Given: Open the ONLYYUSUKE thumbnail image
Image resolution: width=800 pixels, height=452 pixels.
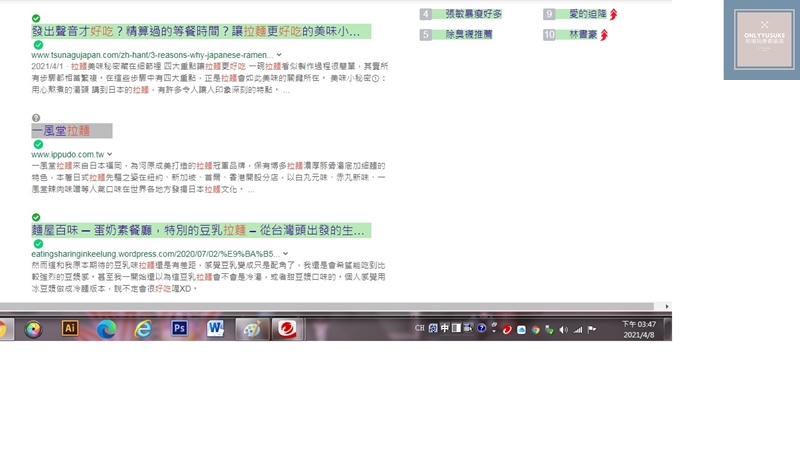Looking at the screenshot, I should point(764,39).
